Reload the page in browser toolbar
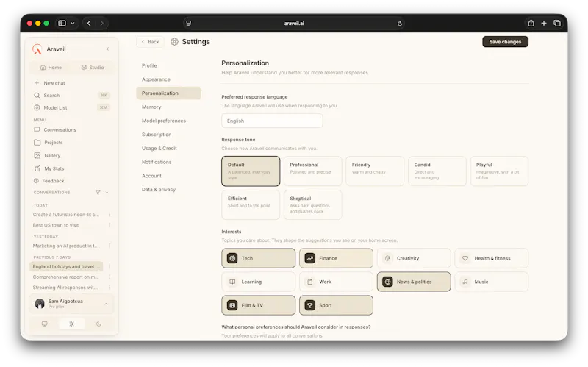This screenshot has height=367, width=588. pos(400,24)
